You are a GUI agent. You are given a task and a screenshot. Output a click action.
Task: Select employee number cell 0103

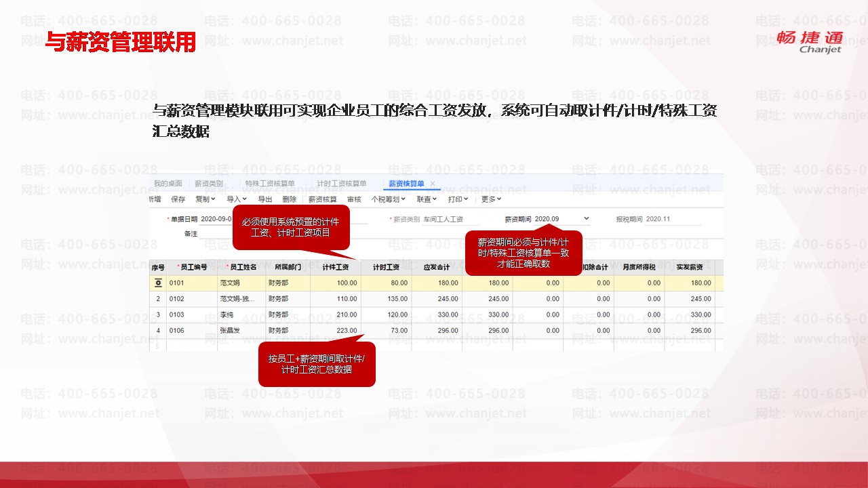[x=192, y=315]
